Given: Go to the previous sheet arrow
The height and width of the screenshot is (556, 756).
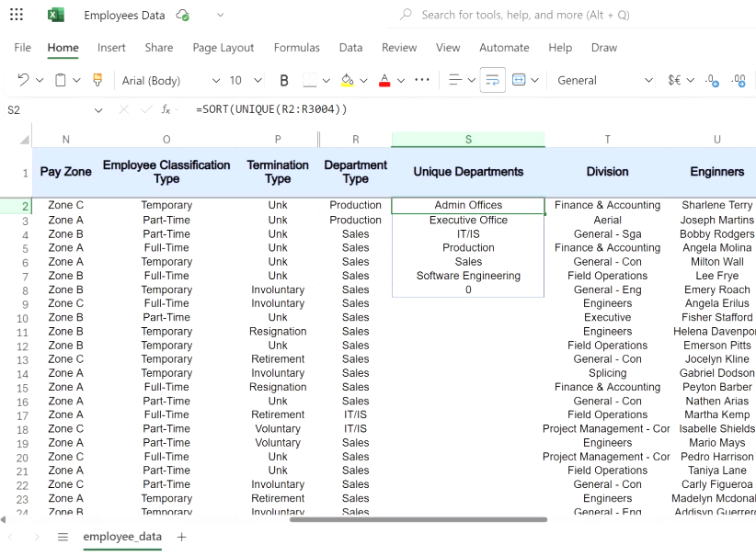Looking at the screenshot, I should point(11,537).
